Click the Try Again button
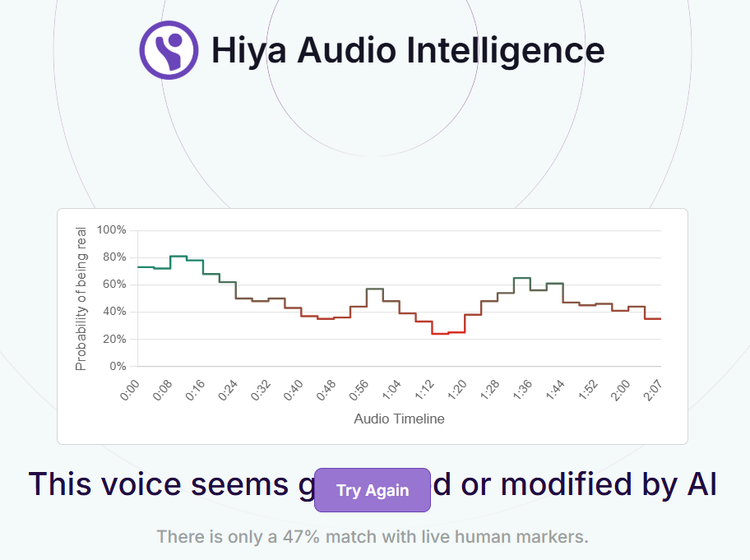The height and width of the screenshot is (560, 750). click(x=373, y=490)
